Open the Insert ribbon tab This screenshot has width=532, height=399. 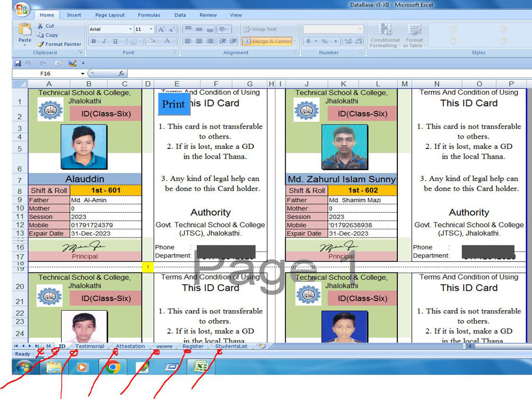[74, 15]
